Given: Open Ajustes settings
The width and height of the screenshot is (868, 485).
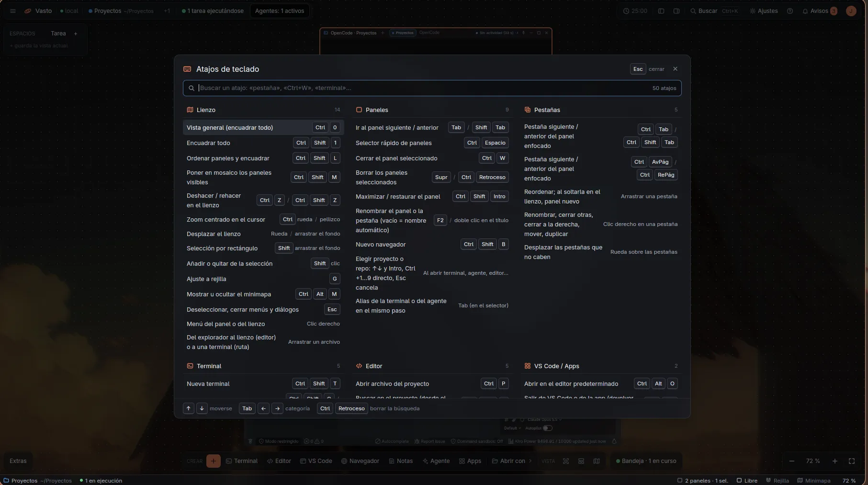Looking at the screenshot, I should click(764, 11).
